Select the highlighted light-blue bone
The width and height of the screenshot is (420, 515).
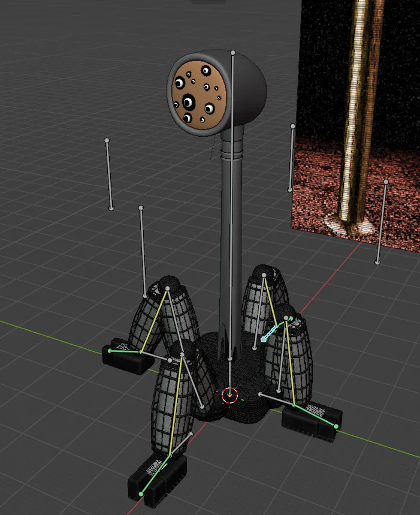pyautogui.click(x=271, y=332)
